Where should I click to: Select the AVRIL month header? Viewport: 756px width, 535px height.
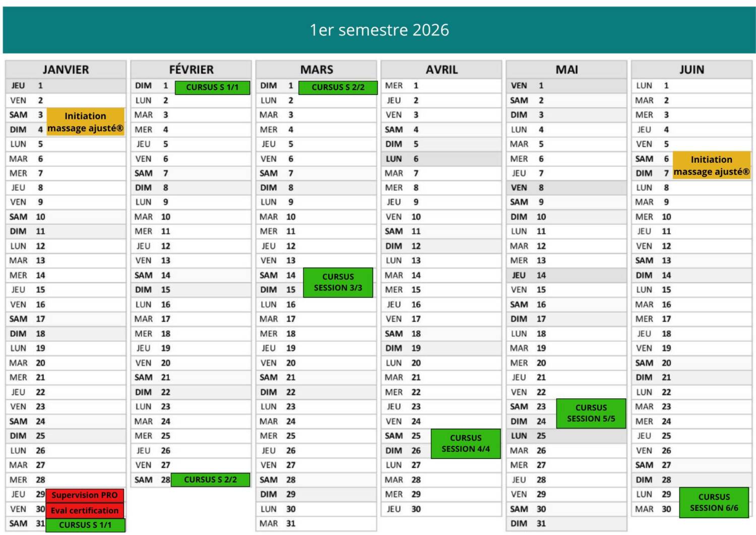pyautogui.click(x=442, y=70)
